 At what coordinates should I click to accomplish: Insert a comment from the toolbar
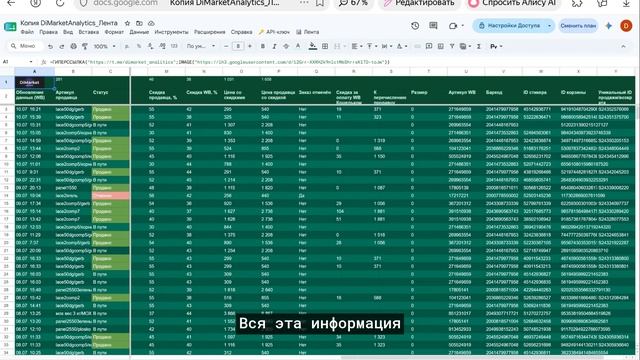point(429,47)
